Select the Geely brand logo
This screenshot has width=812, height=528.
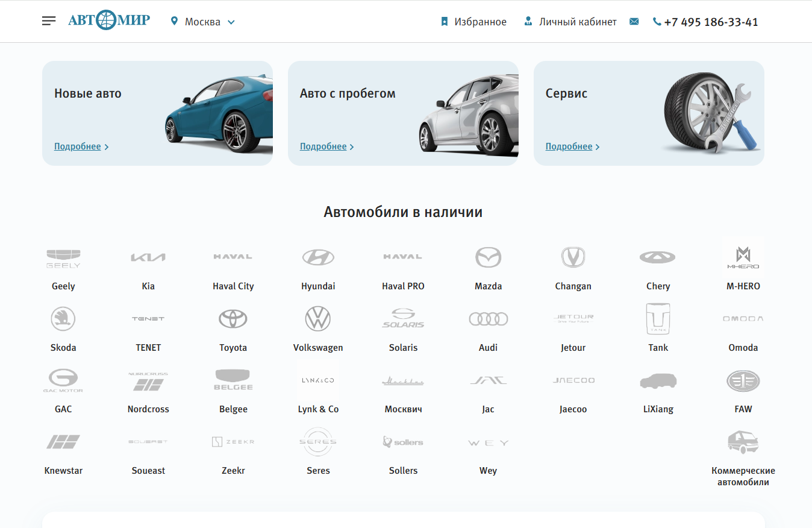click(63, 258)
